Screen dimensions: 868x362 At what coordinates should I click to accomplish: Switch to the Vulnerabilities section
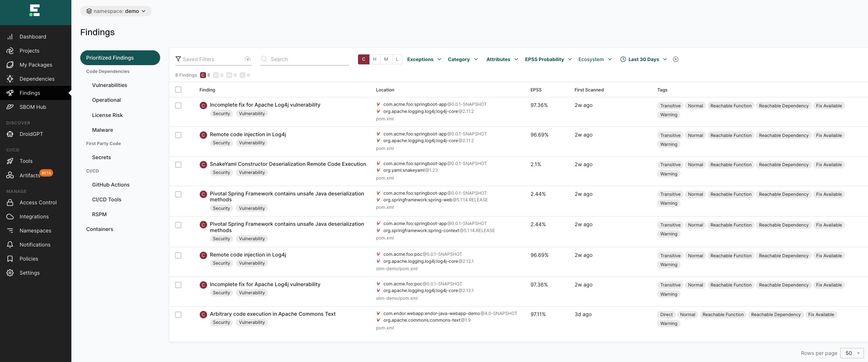point(109,85)
